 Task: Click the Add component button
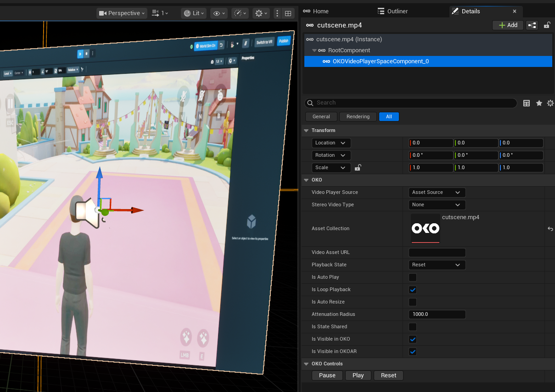(x=508, y=25)
